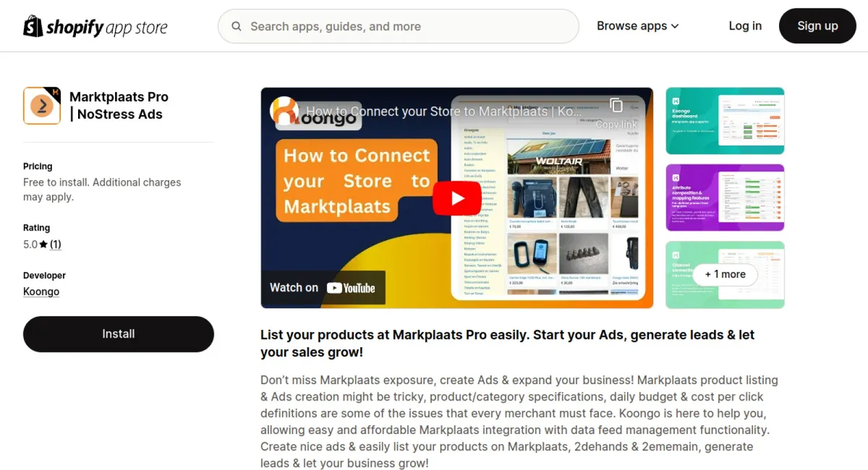Open the Log in page
Viewport: 868px width, 470px height.
coord(745,26)
